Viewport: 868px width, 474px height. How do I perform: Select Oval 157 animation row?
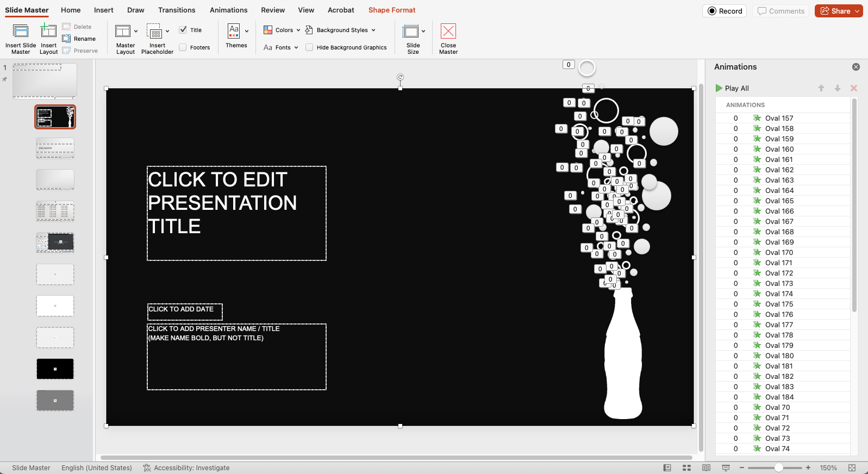pyautogui.click(x=783, y=118)
